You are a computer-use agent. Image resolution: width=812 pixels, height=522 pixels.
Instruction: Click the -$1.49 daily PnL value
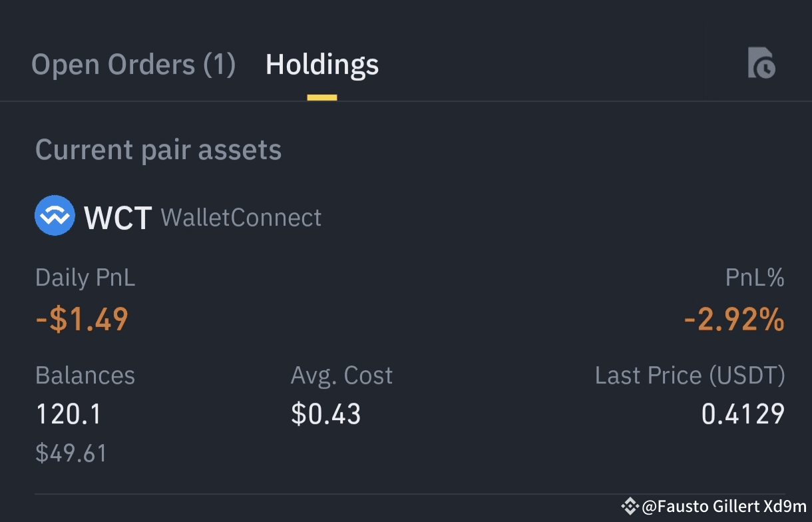[82, 320]
